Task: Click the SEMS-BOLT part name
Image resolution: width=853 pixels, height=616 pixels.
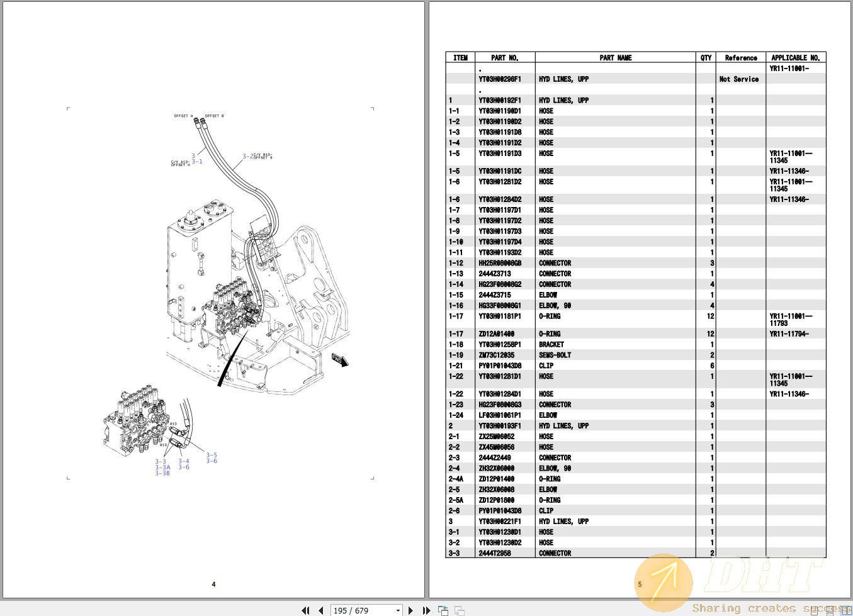Action: pyautogui.click(x=555, y=356)
